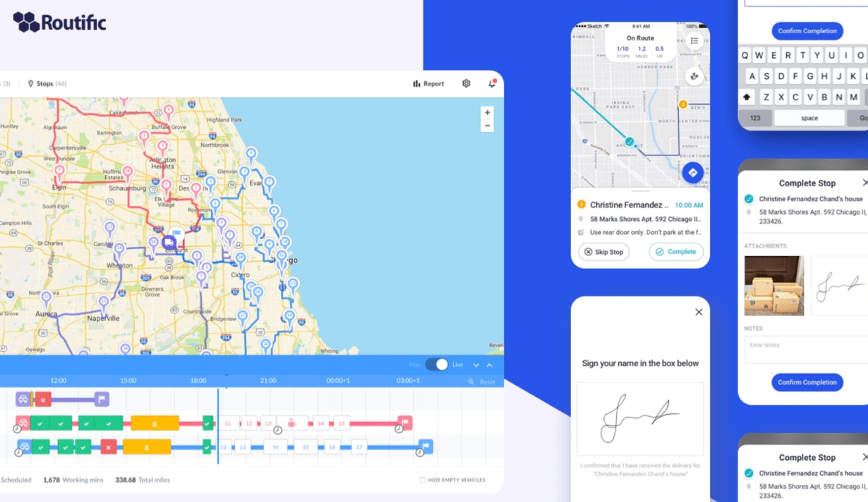This screenshot has height=502, width=868.
Task: Close the signature panel
Action: (698, 312)
